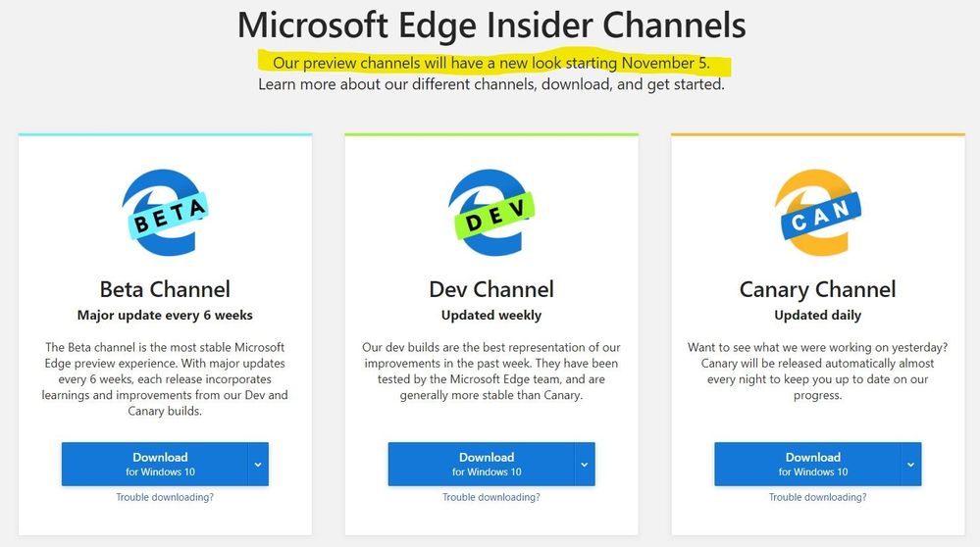Click the Beta channel Edge logo
The height and width of the screenshot is (547, 980).
[x=165, y=213]
